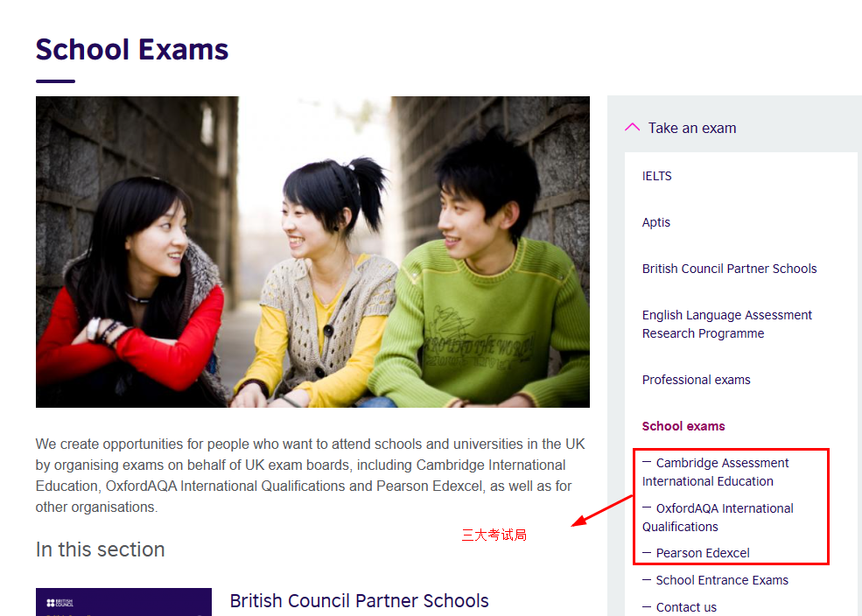This screenshot has width=862, height=616.
Task: Select Professional exams in sidebar
Action: [696, 380]
